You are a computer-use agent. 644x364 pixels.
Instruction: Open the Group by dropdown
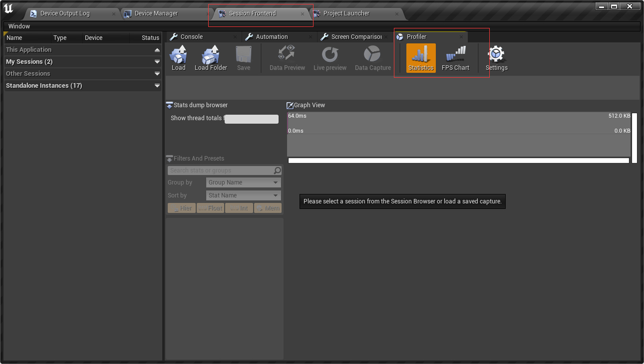(x=244, y=183)
